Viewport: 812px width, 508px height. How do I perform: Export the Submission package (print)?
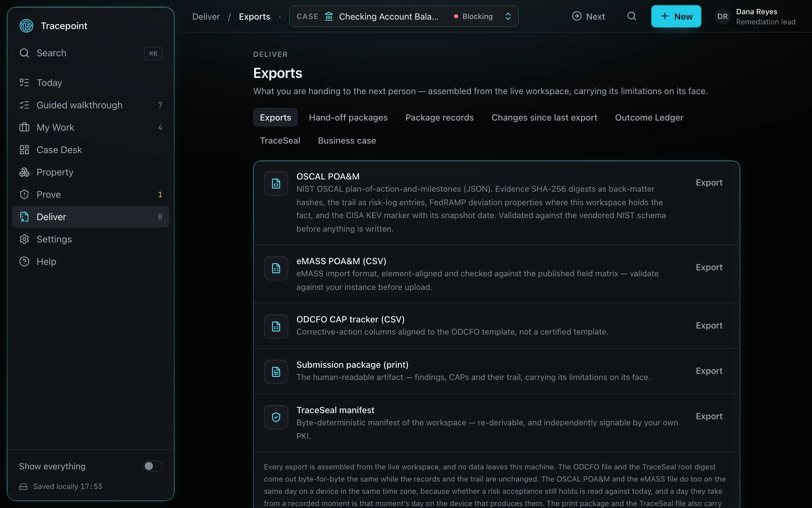709,371
